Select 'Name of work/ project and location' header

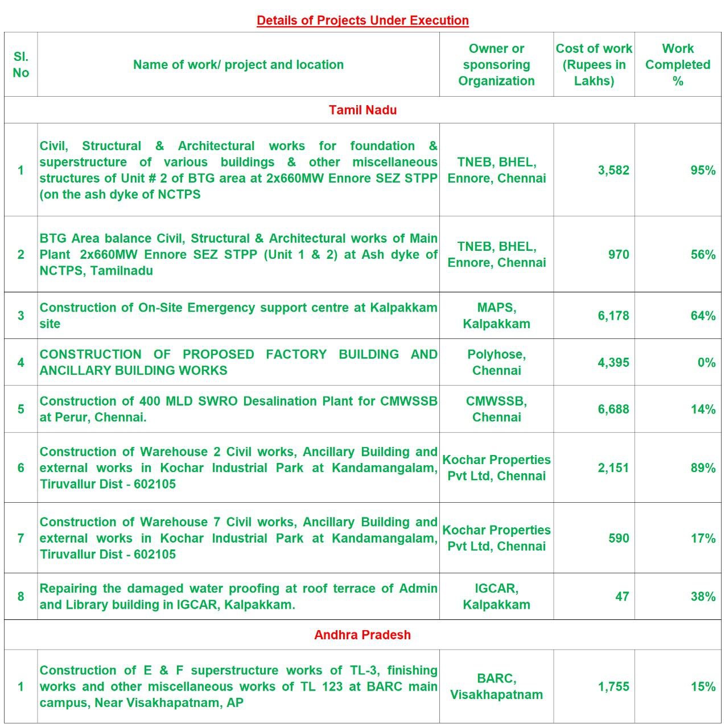pyautogui.click(x=238, y=65)
